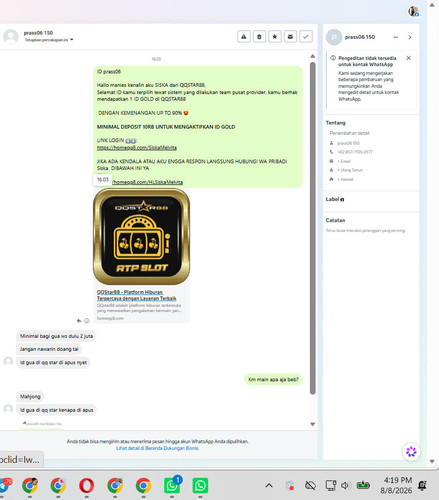Open the homeqq8.com/HI.SiskaMelvita link
Viewport: 439px width, 500px height.
147,182
